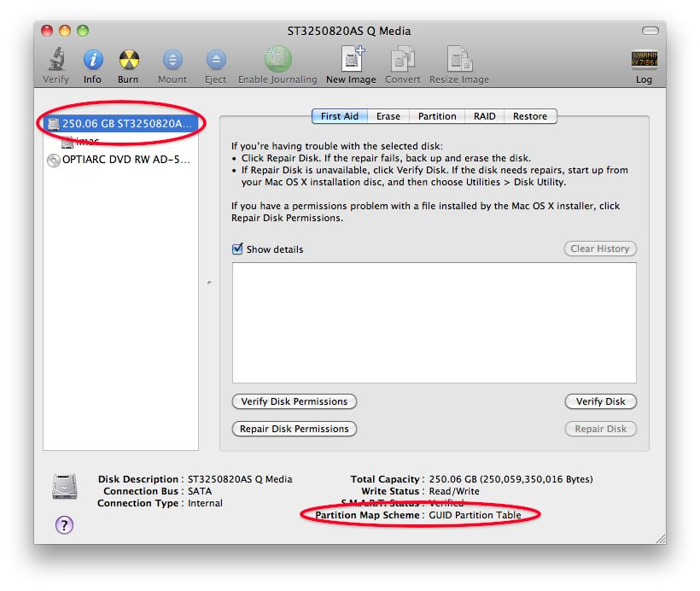Screen dimensions: 700x591
Task: Uncheck the Show details checkbox
Action: (237, 249)
